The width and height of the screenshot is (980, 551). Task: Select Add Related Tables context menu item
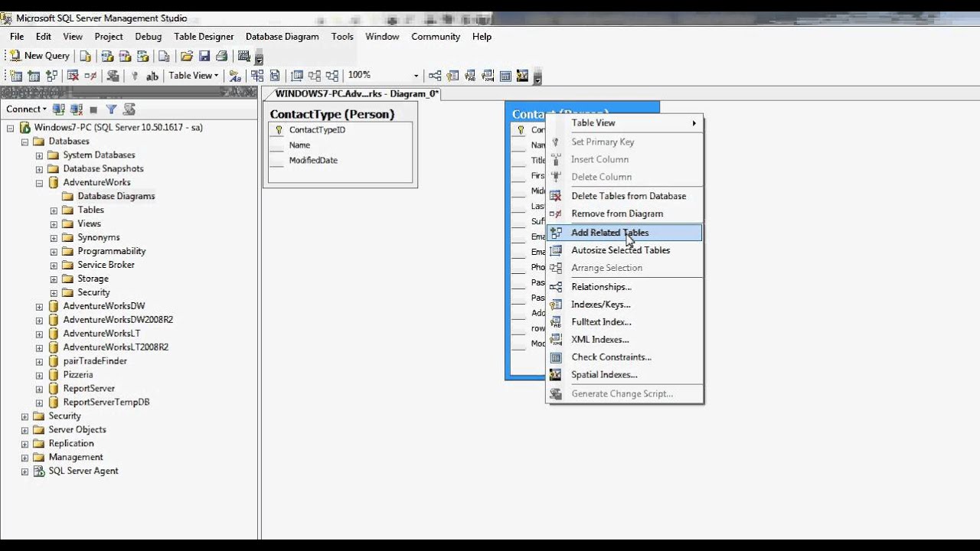point(625,233)
